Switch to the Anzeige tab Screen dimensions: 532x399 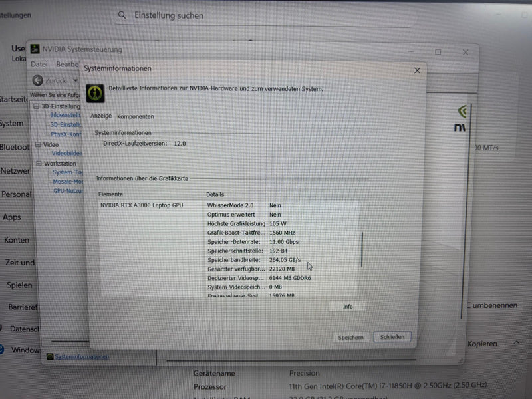click(x=101, y=116)
